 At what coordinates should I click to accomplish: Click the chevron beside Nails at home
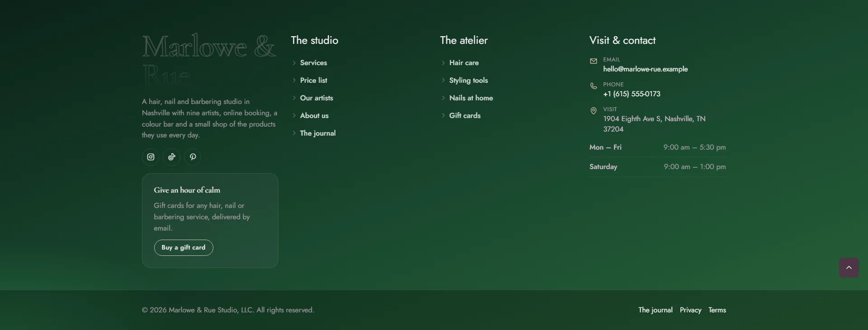443,98
